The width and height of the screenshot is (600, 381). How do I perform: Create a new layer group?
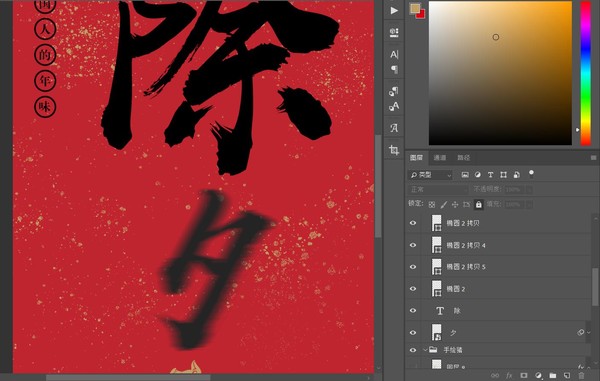[x=553, y=376]
